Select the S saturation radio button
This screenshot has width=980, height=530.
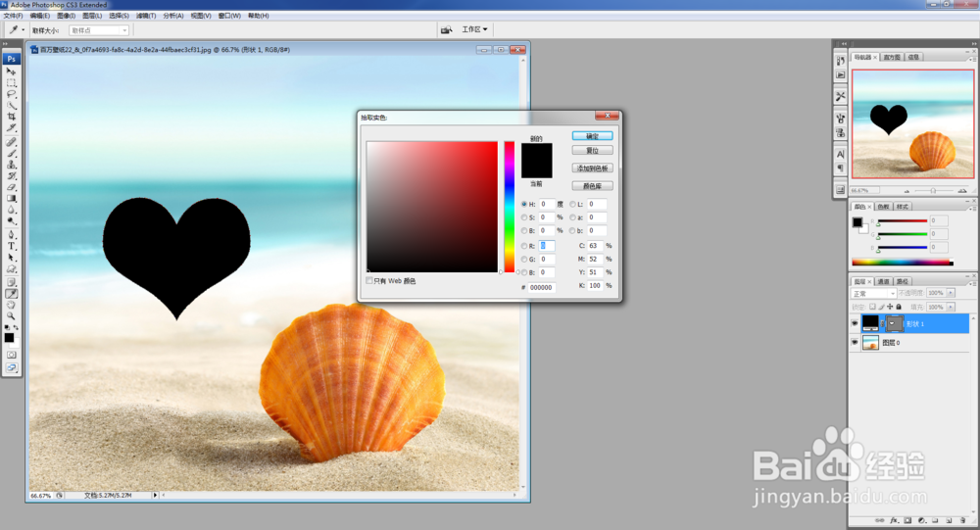click(x=523, y=217)
